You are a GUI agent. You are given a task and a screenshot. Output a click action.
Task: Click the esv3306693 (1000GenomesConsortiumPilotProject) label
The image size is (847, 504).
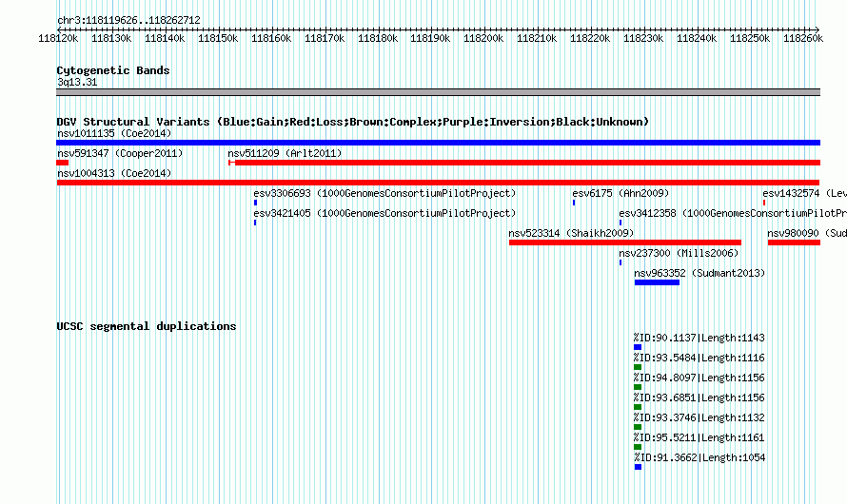384,193
